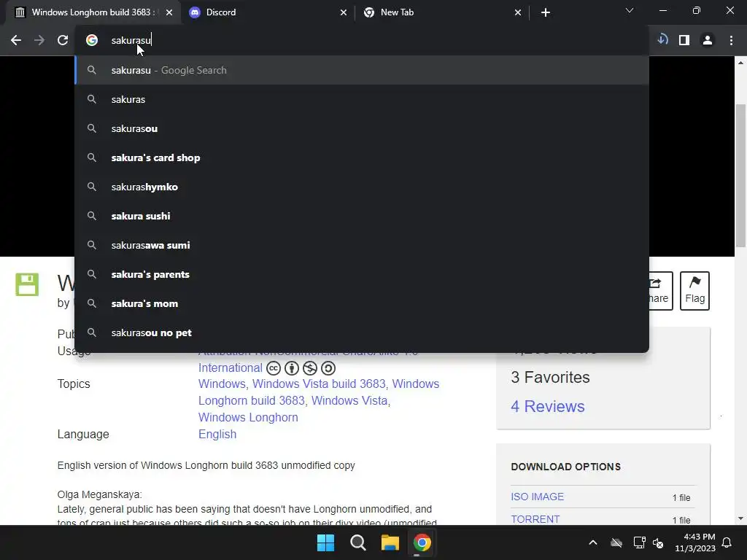The width and height of the screenshot is (747, 560).
Task: Choose the 'sakuras' suggestion
Action: pos(362,99)
